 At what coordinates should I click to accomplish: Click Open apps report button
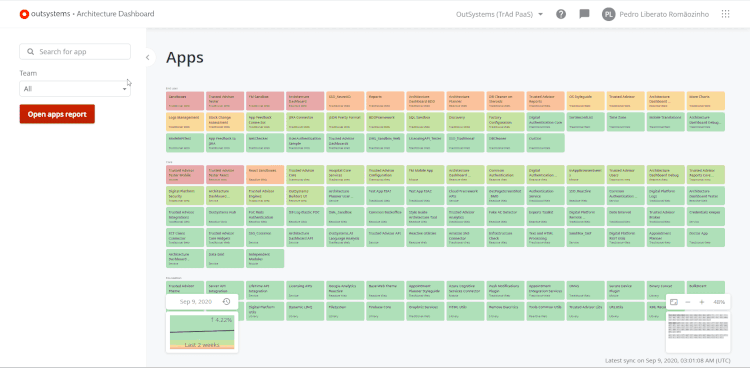[x=57, y=114]
